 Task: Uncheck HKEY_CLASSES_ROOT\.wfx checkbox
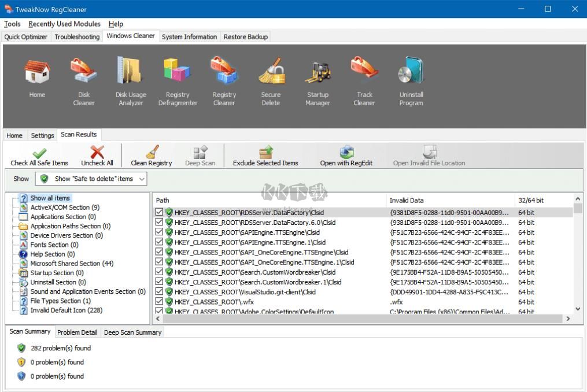click(159, 301)
